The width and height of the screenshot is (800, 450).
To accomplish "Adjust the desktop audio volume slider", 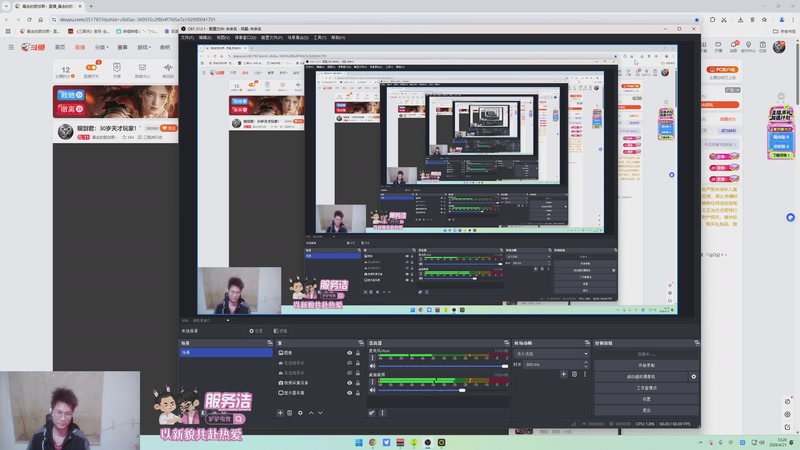I will 443,390.
